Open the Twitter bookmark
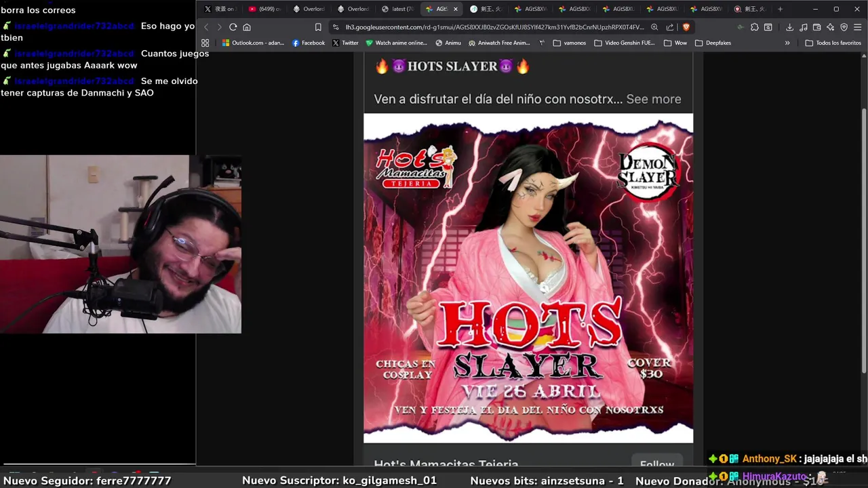The height and width of the screenshot is (488, 868). tap(345, 43)
